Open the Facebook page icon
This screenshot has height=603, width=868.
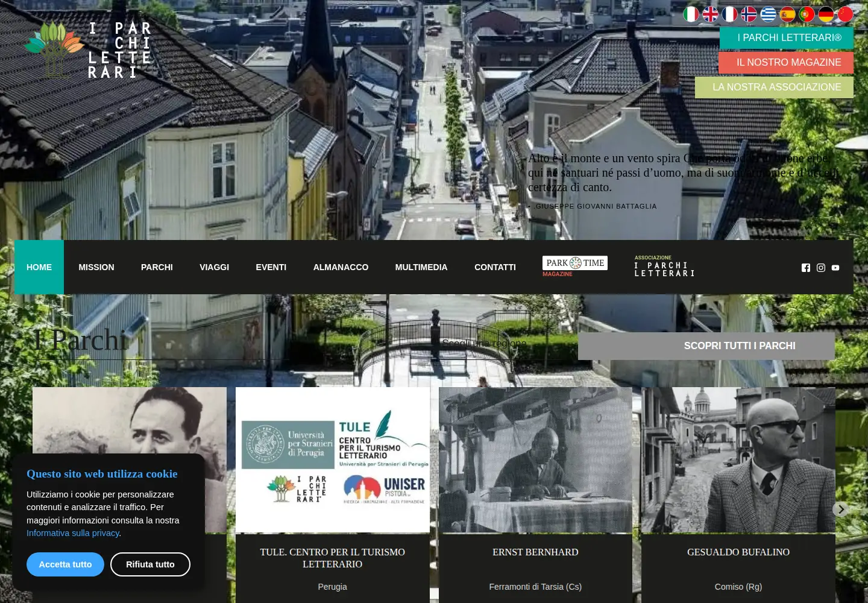pyautogui.click(x=806, y=268)
